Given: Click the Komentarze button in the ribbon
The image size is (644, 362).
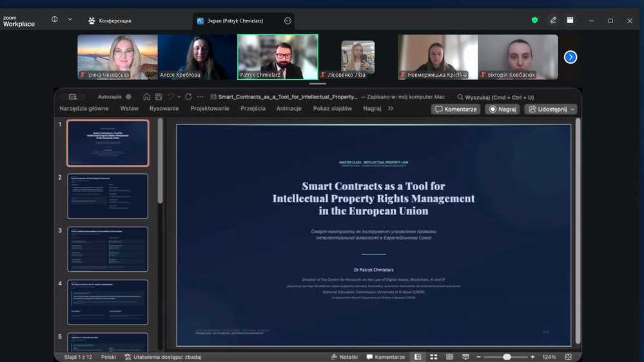Looking at the screenshot, I should click(456, 110).
